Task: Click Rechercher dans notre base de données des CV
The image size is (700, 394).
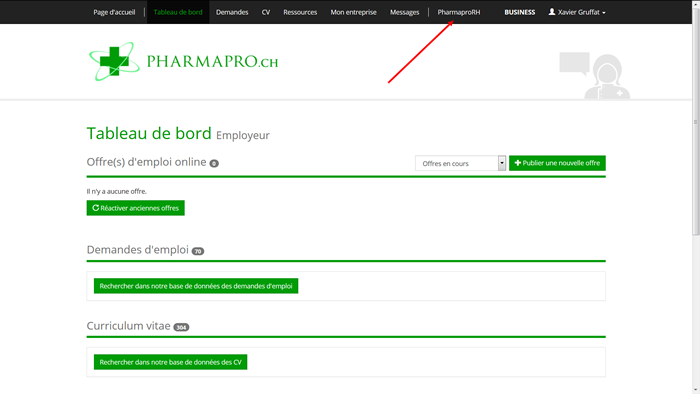Action: 171,362
